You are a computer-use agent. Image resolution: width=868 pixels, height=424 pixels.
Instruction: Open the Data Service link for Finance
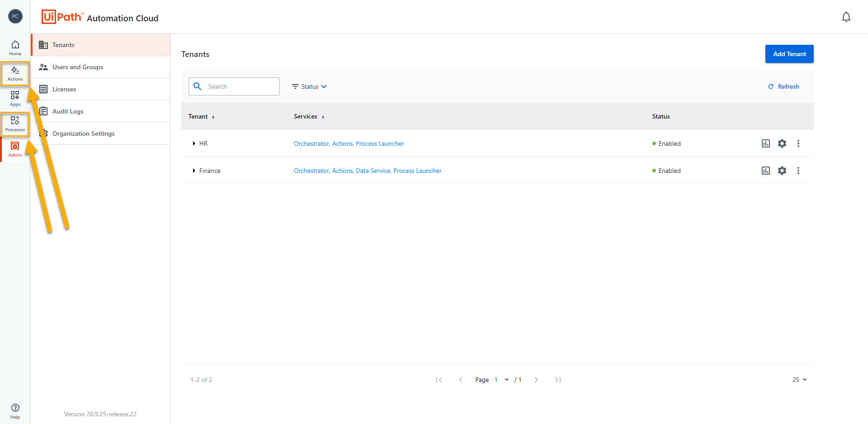[x=373, y=171]
